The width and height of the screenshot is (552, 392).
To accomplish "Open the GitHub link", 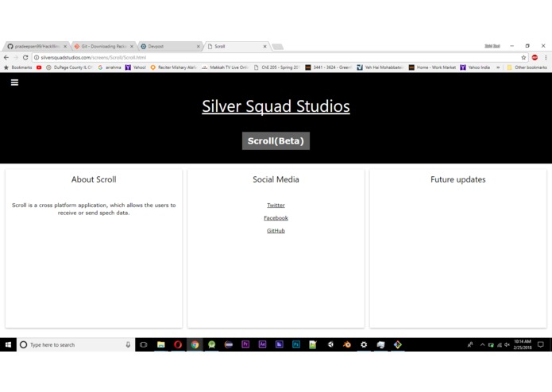I will coord(276,231).
